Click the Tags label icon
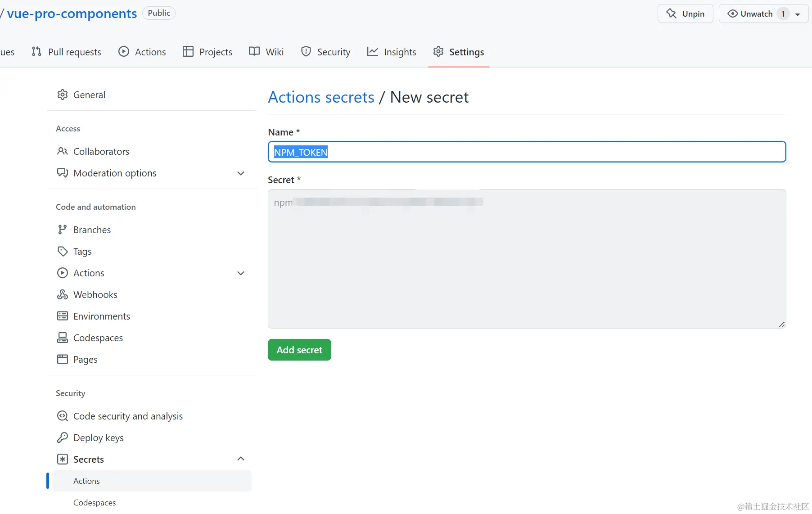812x514 pixels. 63,251
